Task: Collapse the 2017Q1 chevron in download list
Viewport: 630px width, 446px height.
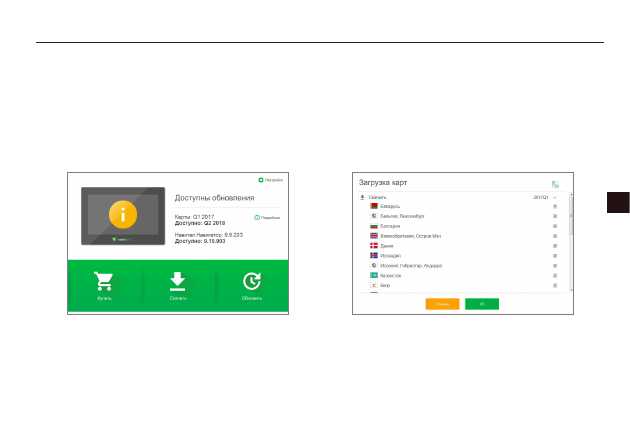Action: 554,197
